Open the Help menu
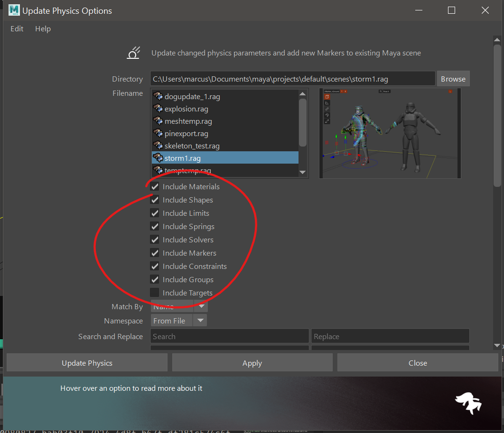 click(43, 28)
